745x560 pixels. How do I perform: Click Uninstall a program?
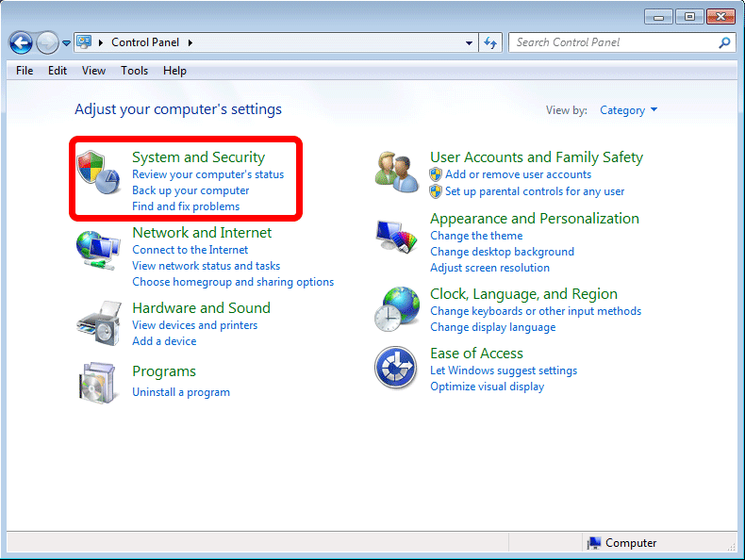181,392
